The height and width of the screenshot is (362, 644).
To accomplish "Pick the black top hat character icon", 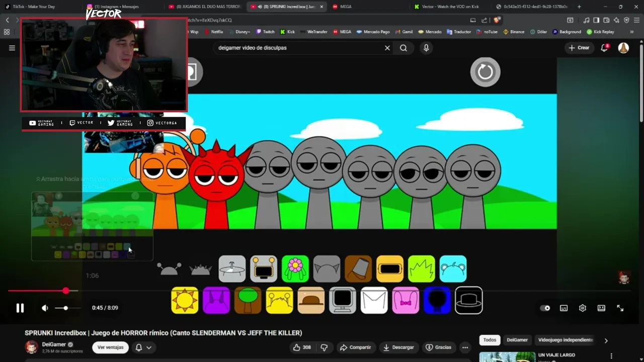I will click(x=469, y=300).
